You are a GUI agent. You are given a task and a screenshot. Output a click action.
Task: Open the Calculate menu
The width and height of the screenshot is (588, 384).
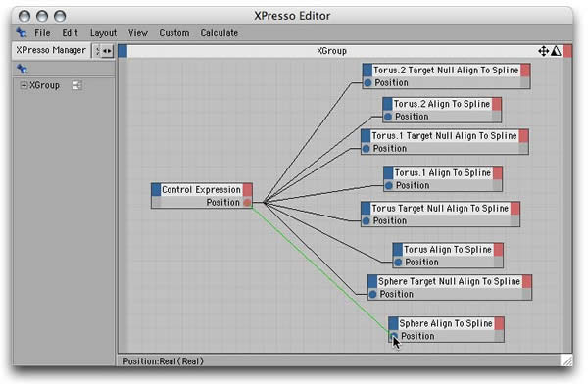[219, 33]
